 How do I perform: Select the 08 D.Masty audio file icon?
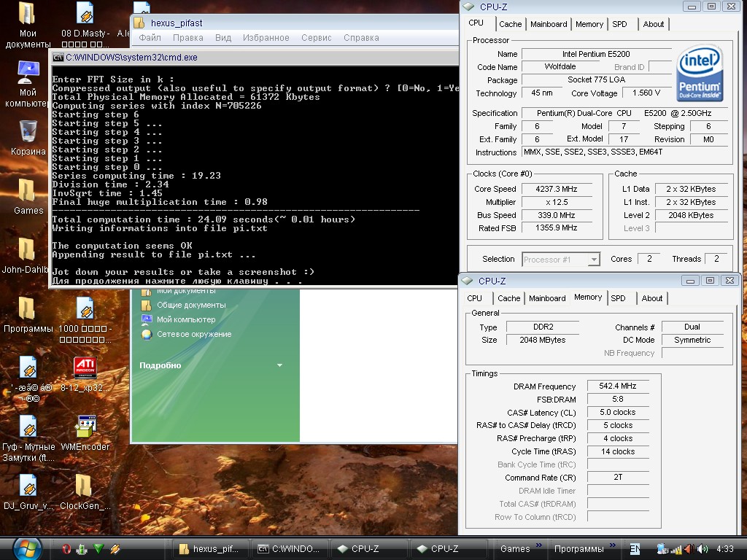coord(85,13)
